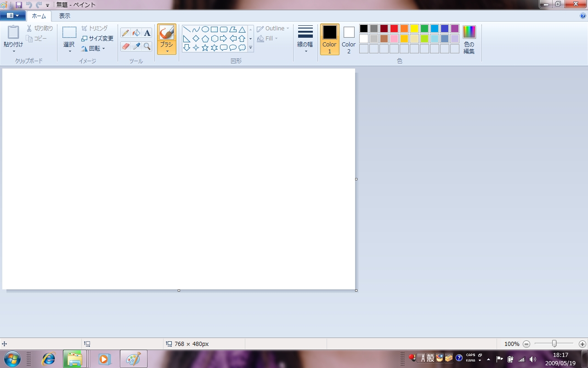Select the Fill with color bucket tool
This screenshot has width=588, height=368.
click(136, 33)
